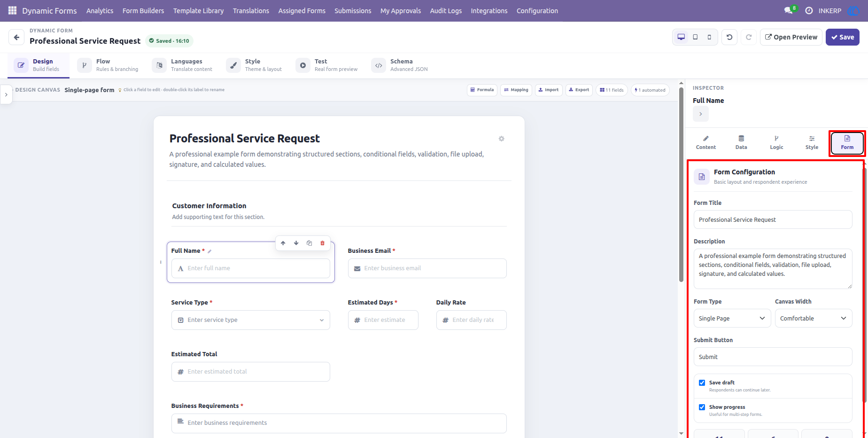This screenshot has width=868, height=438.
Task: Switch to mobile device preview icon
Action: click(x=709, y=37)
